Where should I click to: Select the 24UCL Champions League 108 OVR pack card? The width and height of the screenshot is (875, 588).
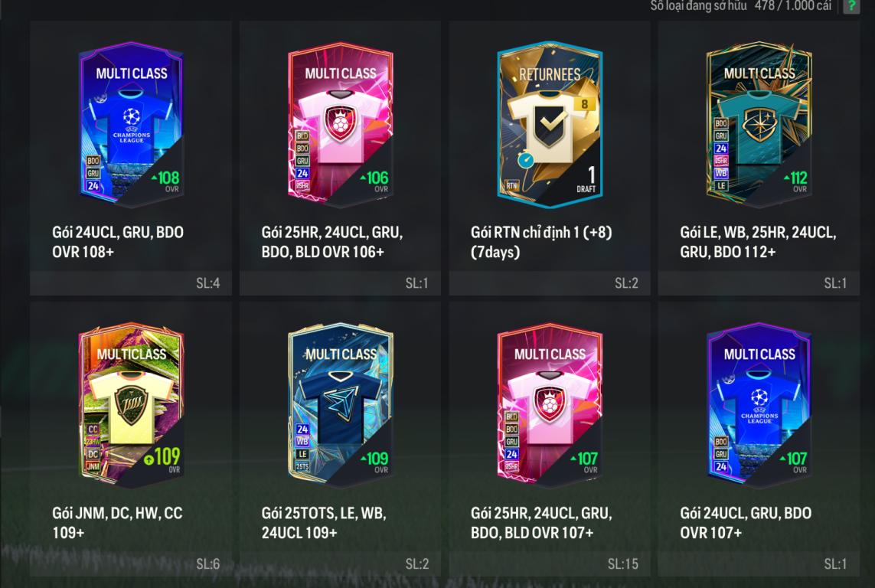click(131, 123)
